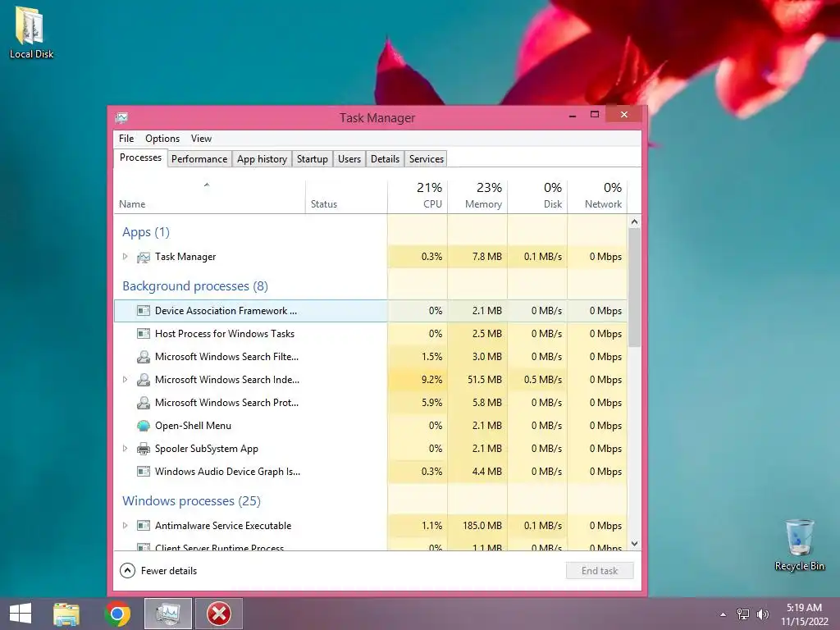This screenshot has width=840, height=630.
Task: Click the Fewer details link
Action: pyautogui.click(x=169, y=571)
